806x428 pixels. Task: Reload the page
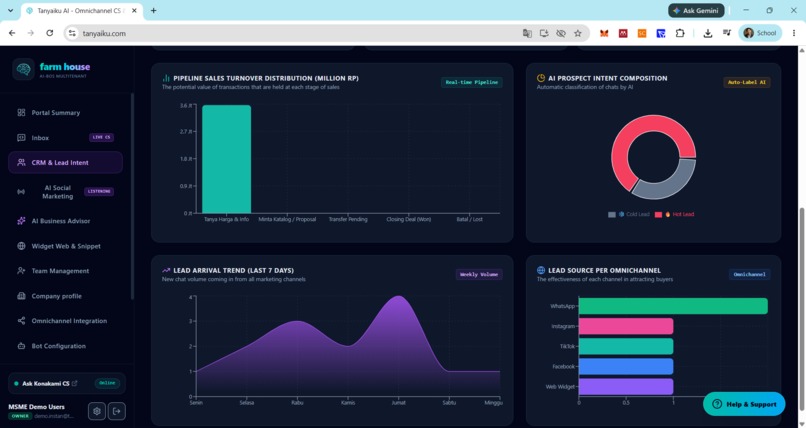[49, 33]
